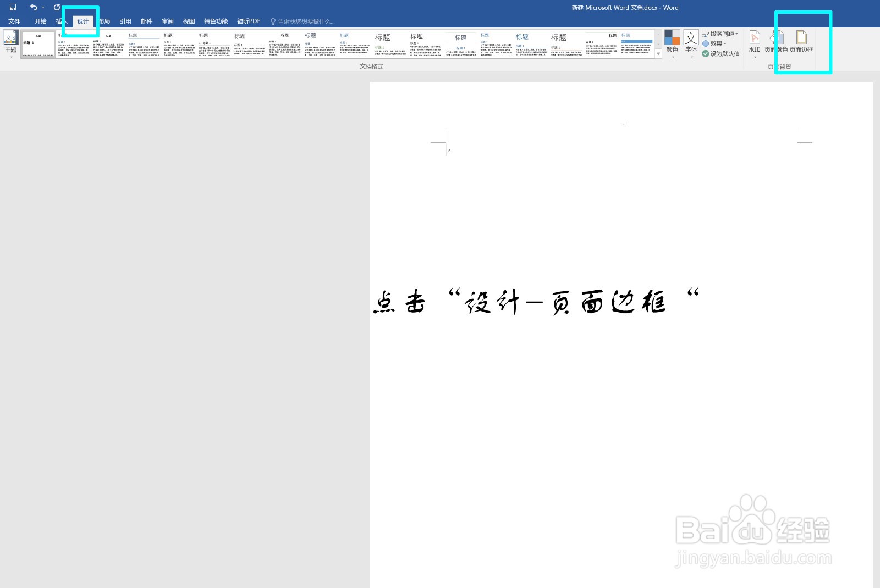Screen dimensions: 880x588
Task: Open the 邮件 (Mailings) ribbon tab
Action: coord(146,21)
